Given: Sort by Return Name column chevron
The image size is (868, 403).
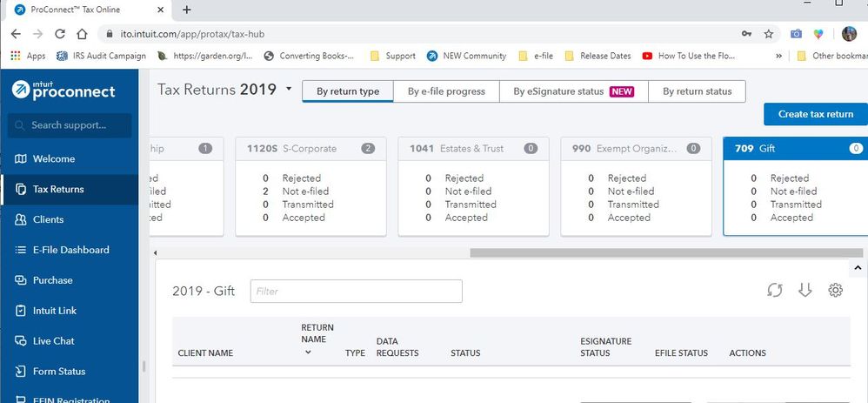Looking at the screenshot, I should click(309, 352).
